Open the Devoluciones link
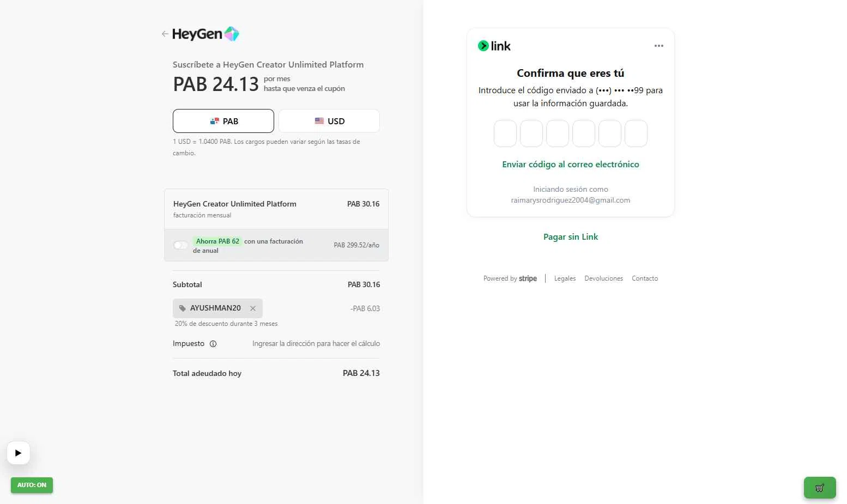Screen dimensions: 847x504 [603, 278]
